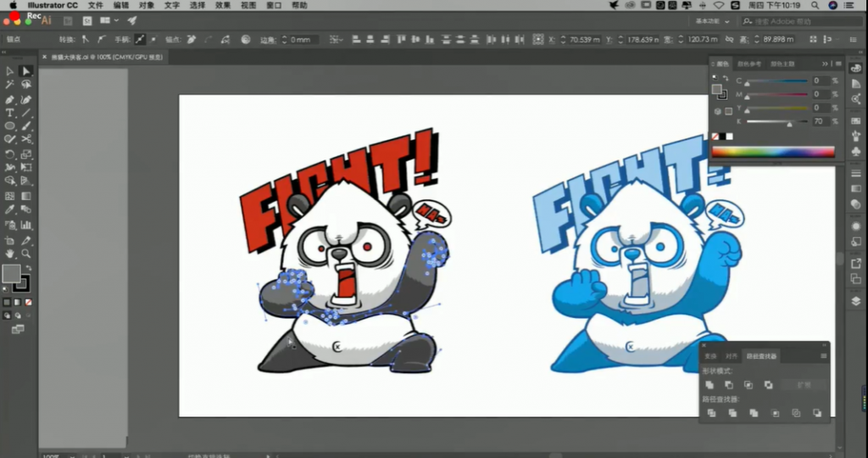
Task: Open macOS Spotlight search icon
Action: click(x=815, y=5)
